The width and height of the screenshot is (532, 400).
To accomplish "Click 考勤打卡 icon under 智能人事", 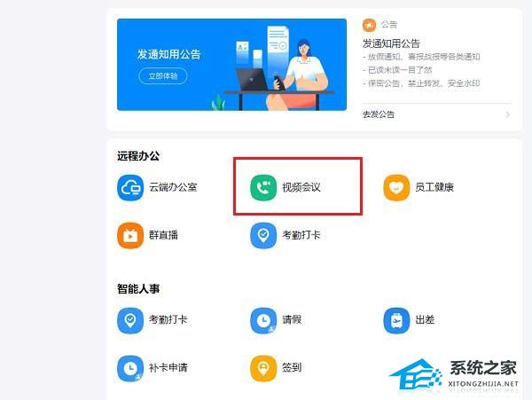I will click(x=130, y=320).
